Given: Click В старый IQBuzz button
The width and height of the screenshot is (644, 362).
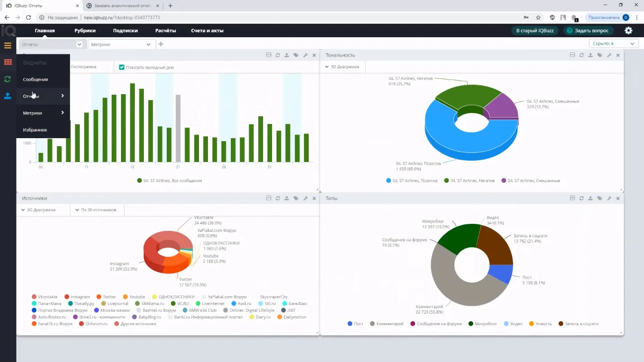Looking at the screenshot, I should coord(535,31).
